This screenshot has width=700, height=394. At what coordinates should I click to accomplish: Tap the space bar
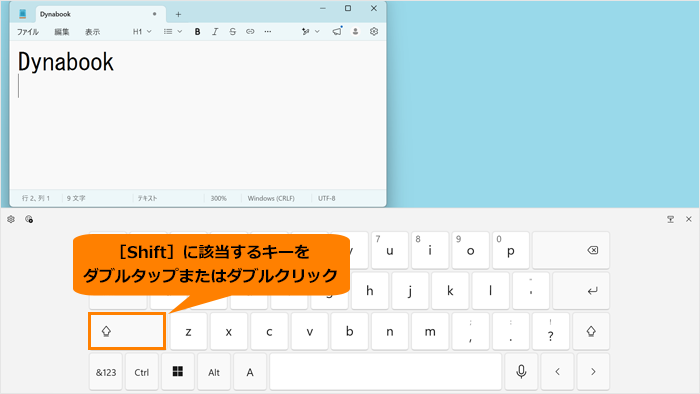point(386,372)
